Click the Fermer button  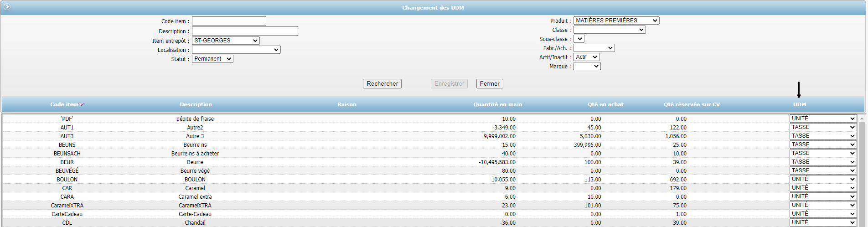click(x=490, y=83)
